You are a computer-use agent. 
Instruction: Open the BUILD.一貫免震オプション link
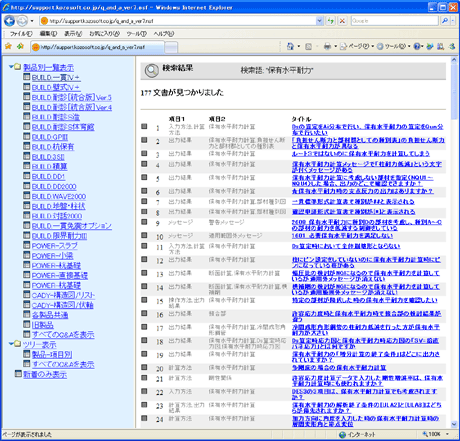[72, 226]
